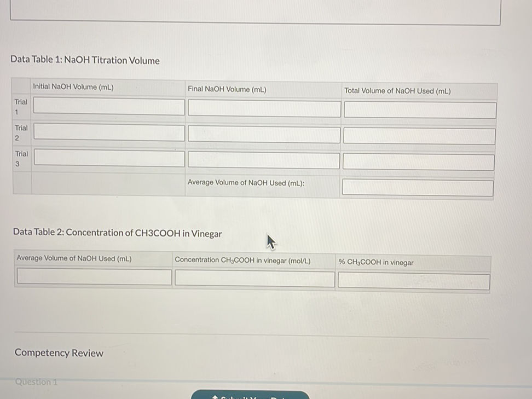Viewport: 532px width, 399px height.
Task: Click the Data Table 2 title text
Action: point(117,233)
